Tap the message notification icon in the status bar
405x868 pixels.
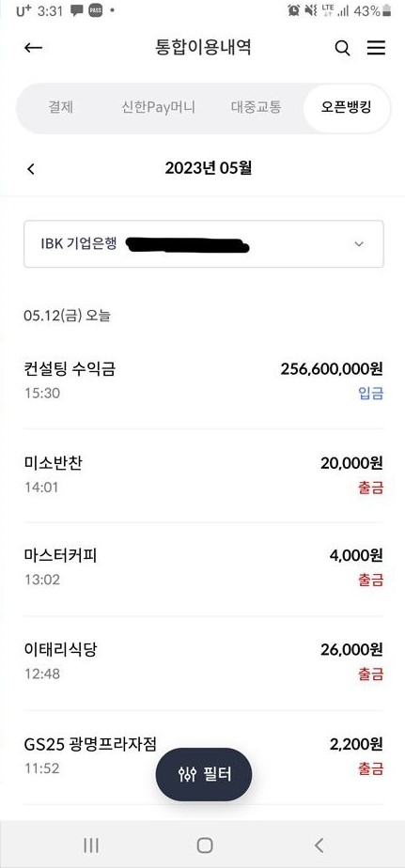point(77,10)
